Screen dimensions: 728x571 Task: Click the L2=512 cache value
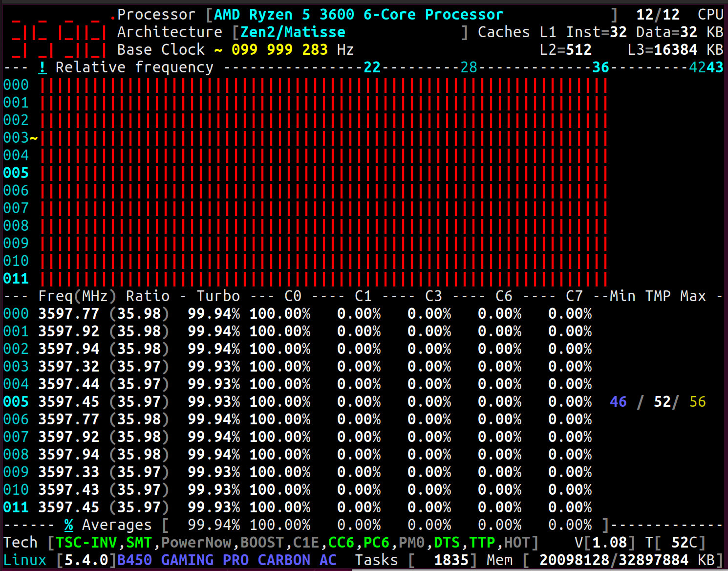[x=565, y=50]
